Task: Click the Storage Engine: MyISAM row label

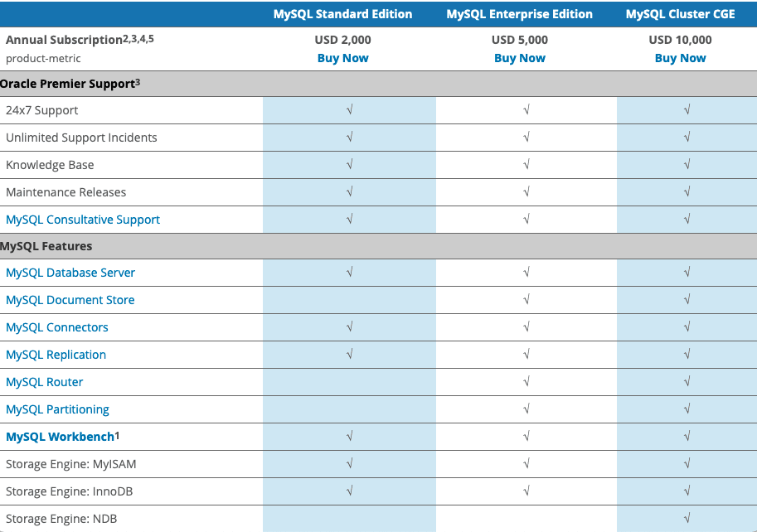Action: [x=71, y=464]
